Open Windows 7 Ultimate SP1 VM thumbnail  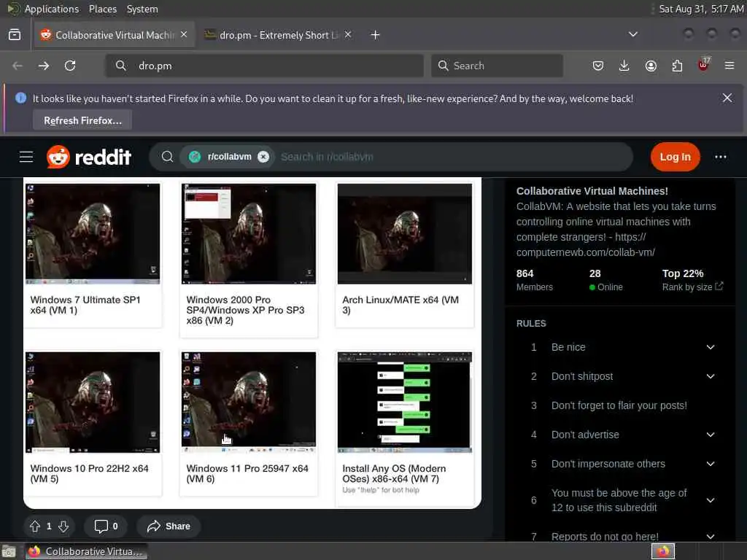[x=93, y=233]
